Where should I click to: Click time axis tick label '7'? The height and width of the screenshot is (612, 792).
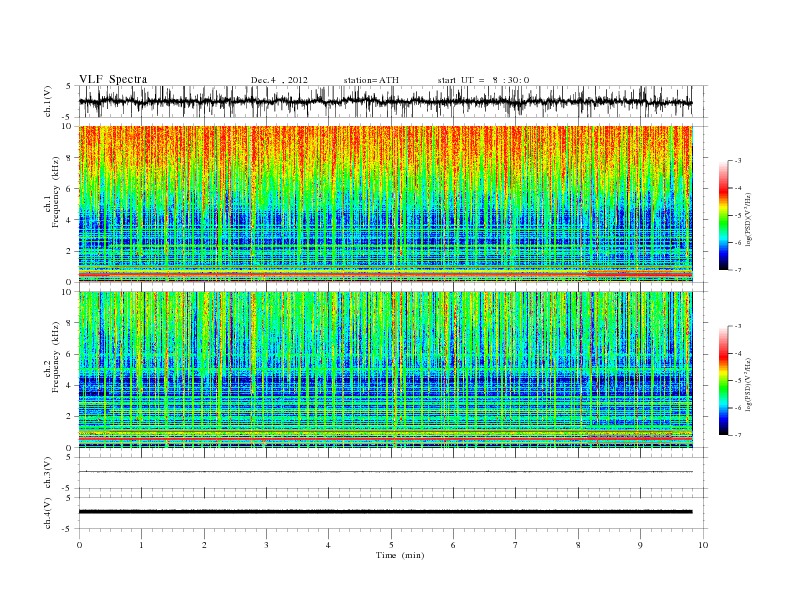pyautogui.click(x=516, y=545)
